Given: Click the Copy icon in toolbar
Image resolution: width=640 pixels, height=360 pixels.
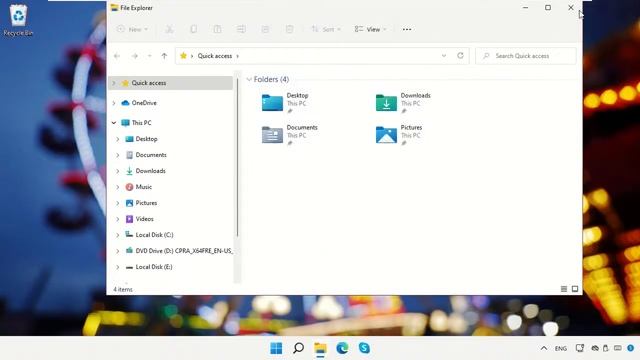Looking at the screenshot, I should click(x=193, y=29).
